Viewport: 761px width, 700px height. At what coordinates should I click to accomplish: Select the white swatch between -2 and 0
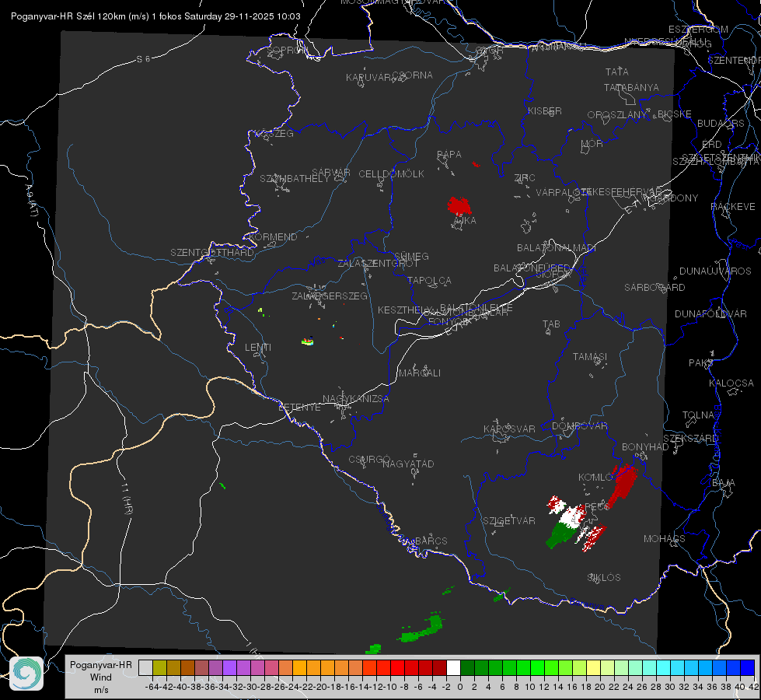(x=453, y=667)
